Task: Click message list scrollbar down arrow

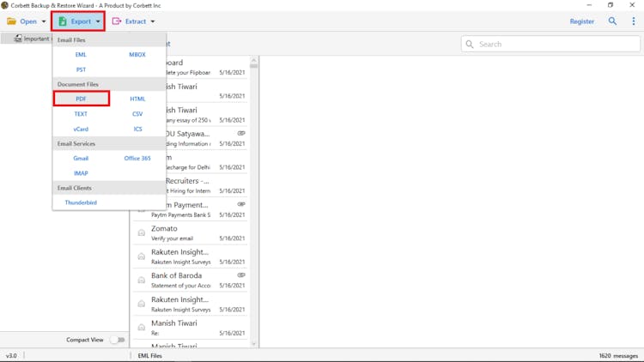Action: [254, 344]
